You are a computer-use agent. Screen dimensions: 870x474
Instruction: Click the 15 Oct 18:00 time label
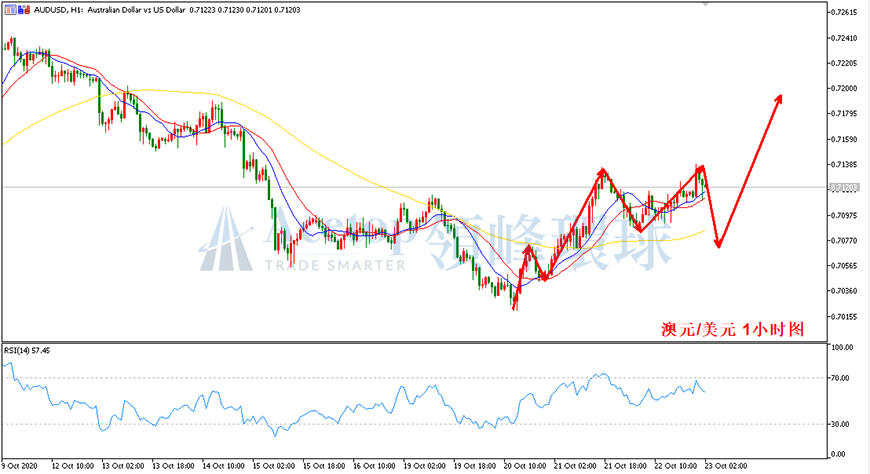(325, 466)
